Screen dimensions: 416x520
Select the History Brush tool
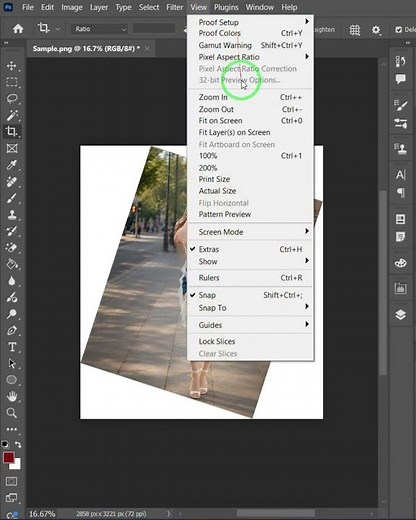[x=12, y=231]
